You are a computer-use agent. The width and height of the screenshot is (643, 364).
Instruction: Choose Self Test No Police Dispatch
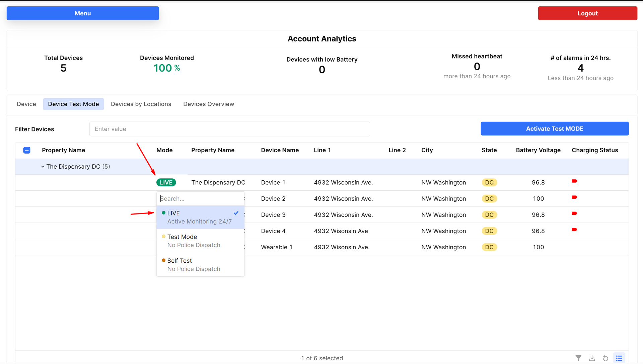(x=194, y=265)
